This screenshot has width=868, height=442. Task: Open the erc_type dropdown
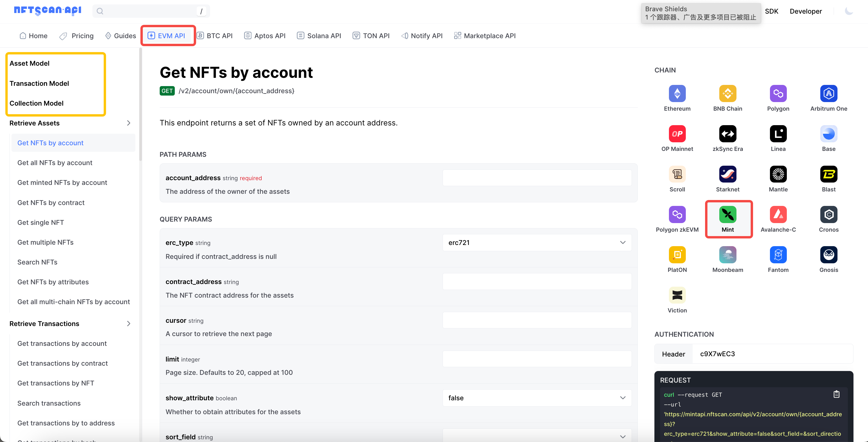537,243
